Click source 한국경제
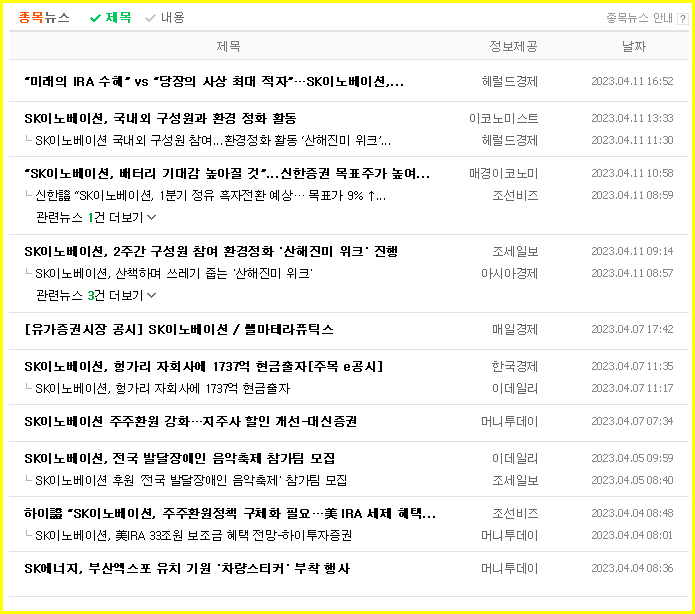 [515, 367]
